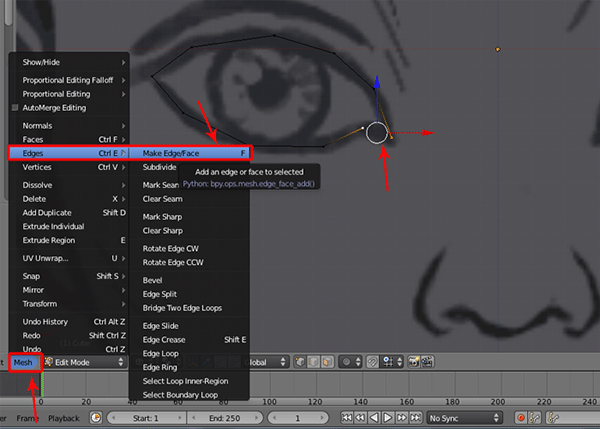The height and width of the screenshot is (429, 600).
Task: Select Clear Seam menu entry
Action: 190,199
